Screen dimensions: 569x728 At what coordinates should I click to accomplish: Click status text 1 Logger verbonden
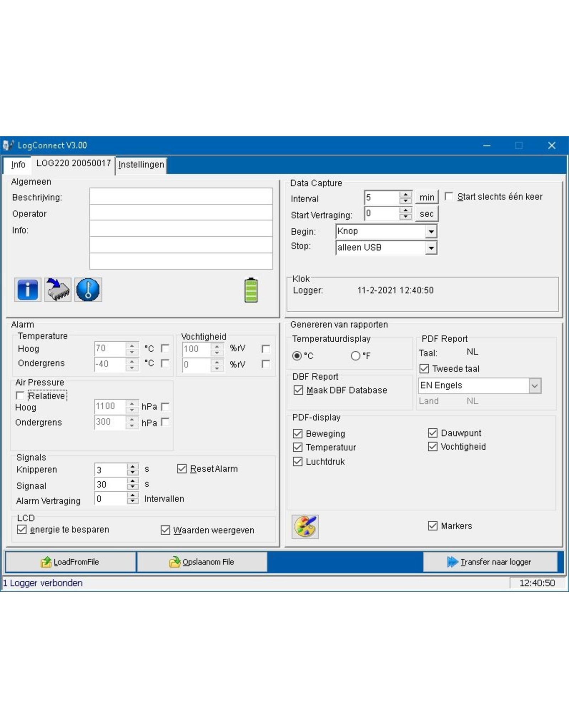coord(43,583)
